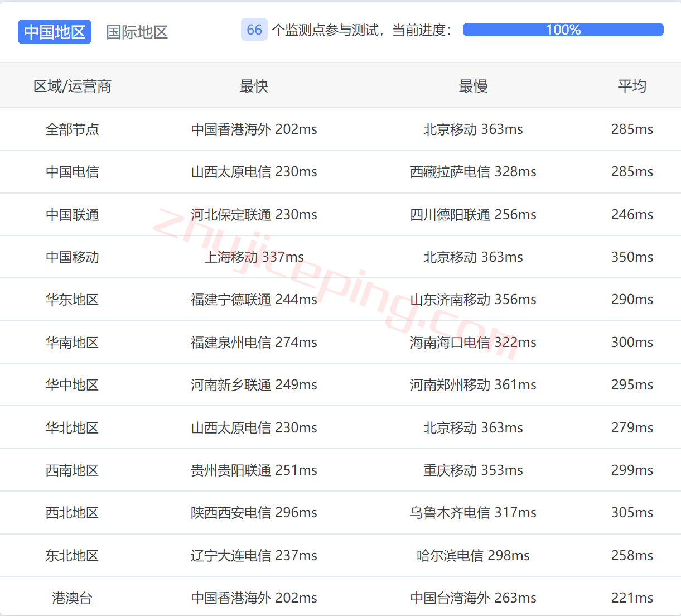Click 贵州贵阳联通 251ms cell
The image size is (681, 616).
(x=254, y=470)
